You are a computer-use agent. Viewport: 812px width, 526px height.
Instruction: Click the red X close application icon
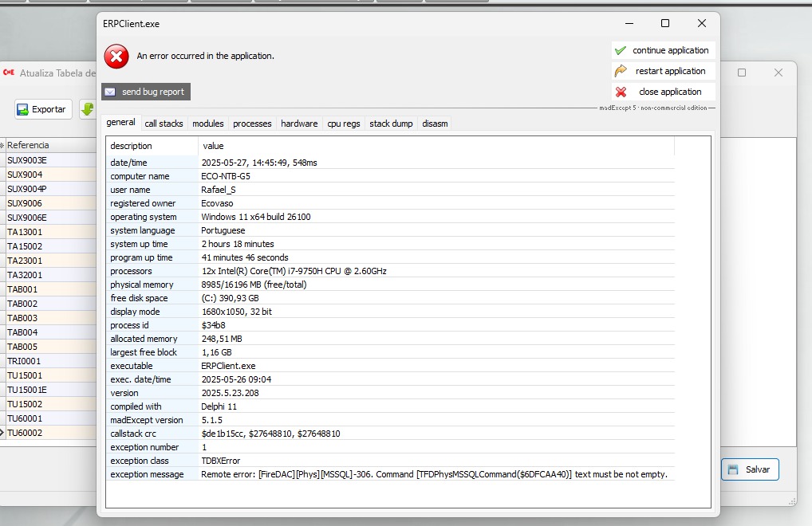coord(621,92)
